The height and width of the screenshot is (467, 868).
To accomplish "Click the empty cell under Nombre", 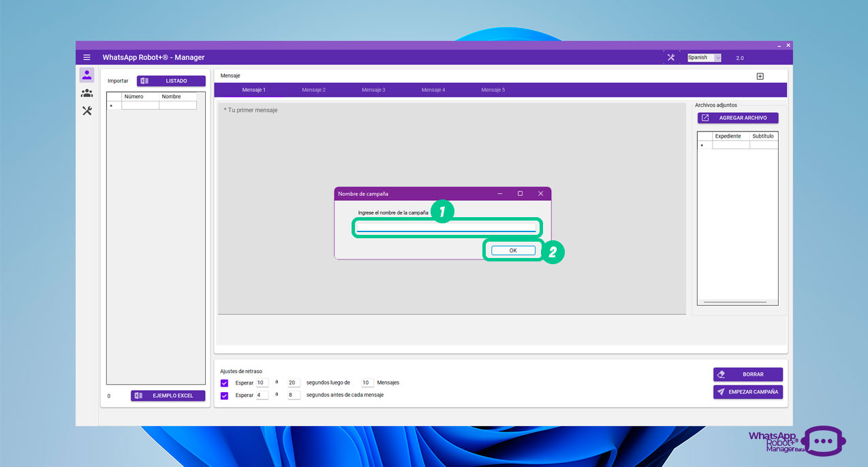I will click(178, 106).
